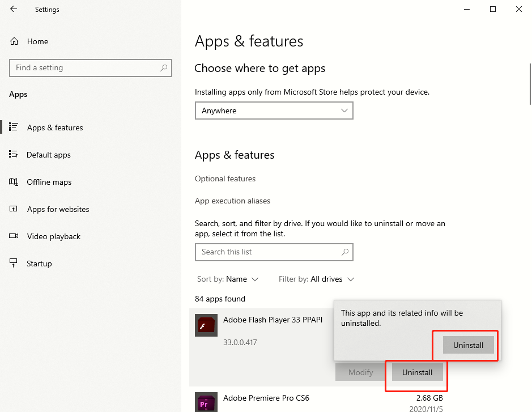Click the version number 33.0.0.417

pos(240,342)
